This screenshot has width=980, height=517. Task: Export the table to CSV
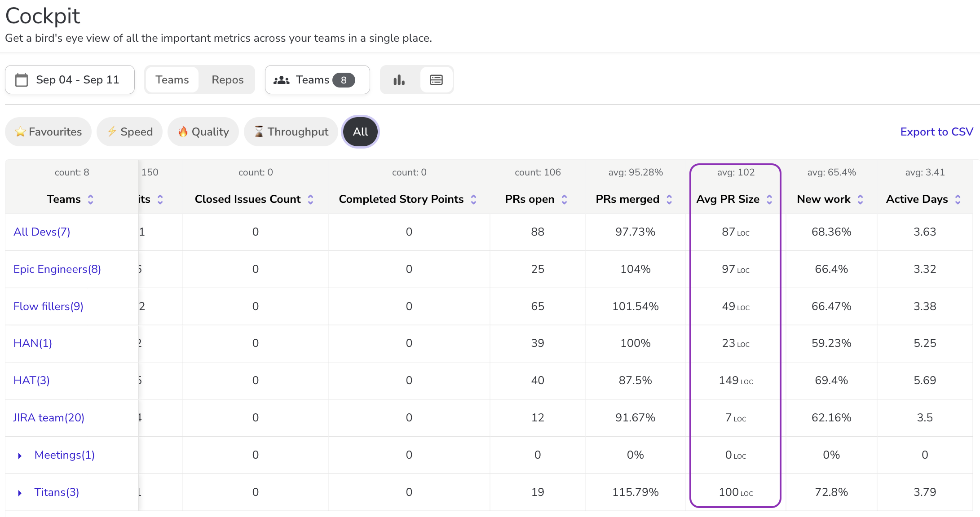936,132
